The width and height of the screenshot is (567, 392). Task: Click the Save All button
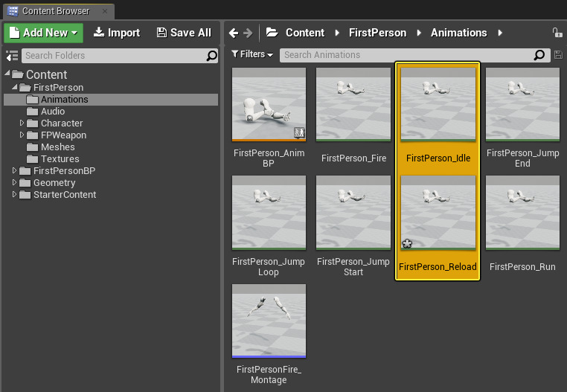click(x=184, y=33)
